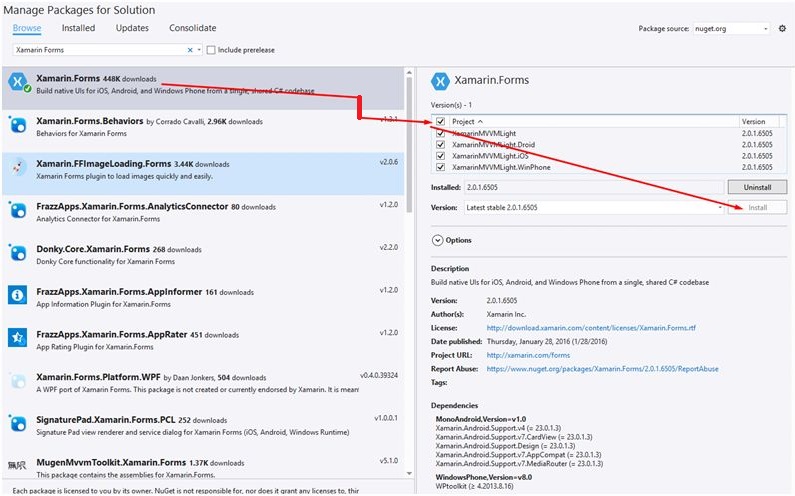Select the Xamarin.Forms.Behaviors package title

[90, 121]
